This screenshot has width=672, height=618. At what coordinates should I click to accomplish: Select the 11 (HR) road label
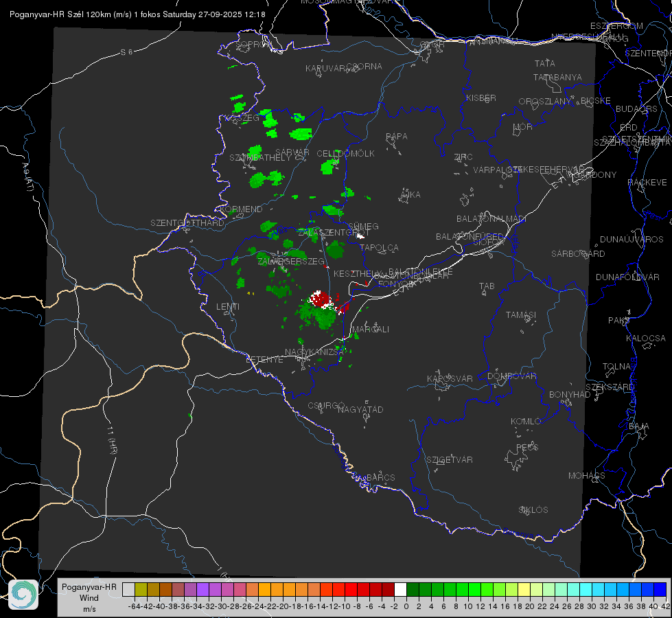click(112, 440)
